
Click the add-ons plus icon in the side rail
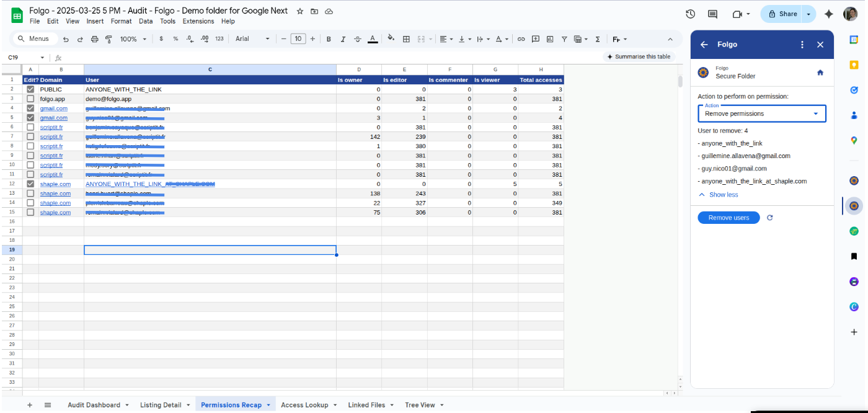pos(854,332)
